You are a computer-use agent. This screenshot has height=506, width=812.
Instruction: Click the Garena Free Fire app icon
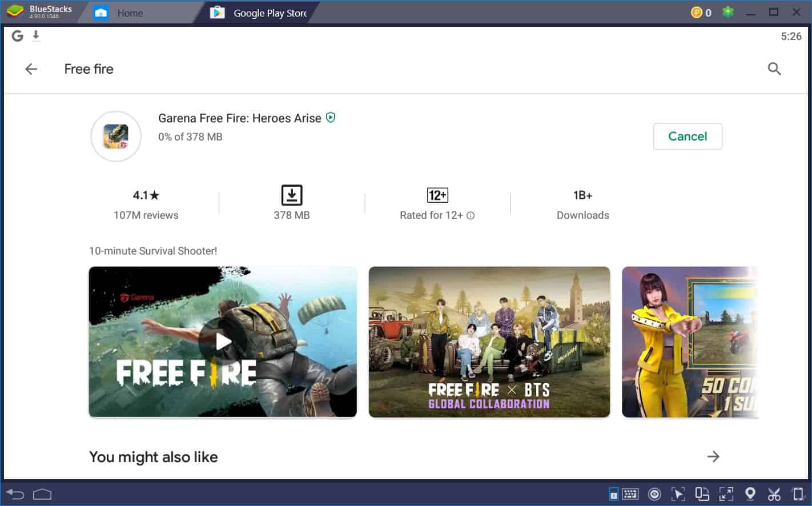[x=116, y=136]
